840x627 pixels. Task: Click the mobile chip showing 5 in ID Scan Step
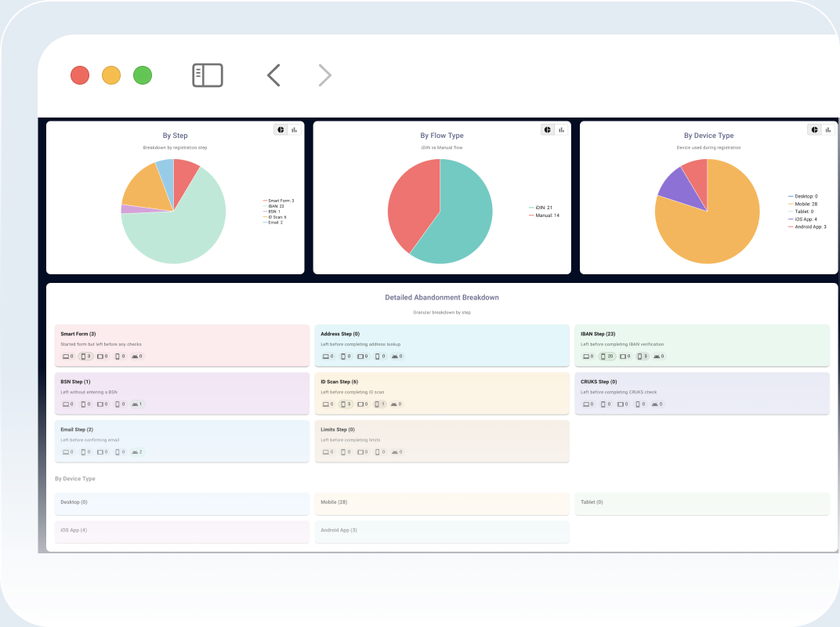(x=346, y=404)
